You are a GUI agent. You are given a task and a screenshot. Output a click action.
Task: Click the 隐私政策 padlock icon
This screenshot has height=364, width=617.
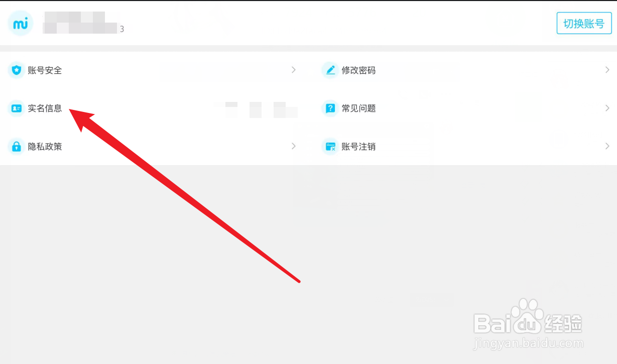17,147
